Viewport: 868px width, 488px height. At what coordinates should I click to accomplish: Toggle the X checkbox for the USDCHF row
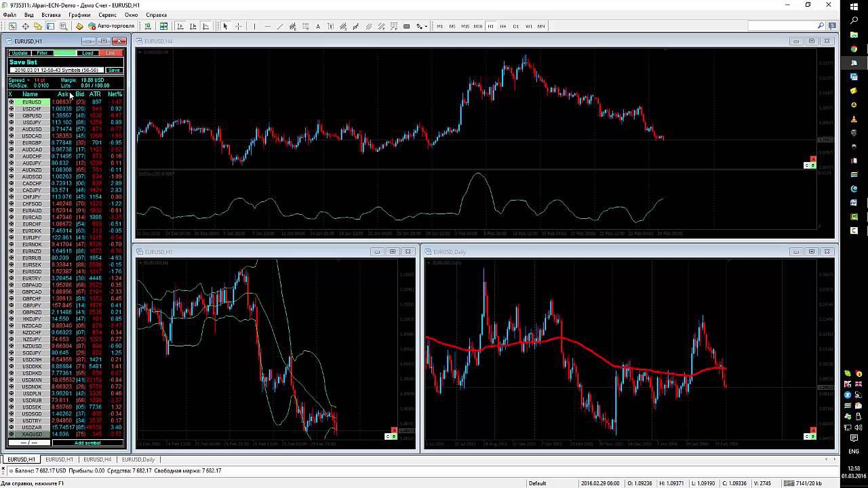pos(11,109)
